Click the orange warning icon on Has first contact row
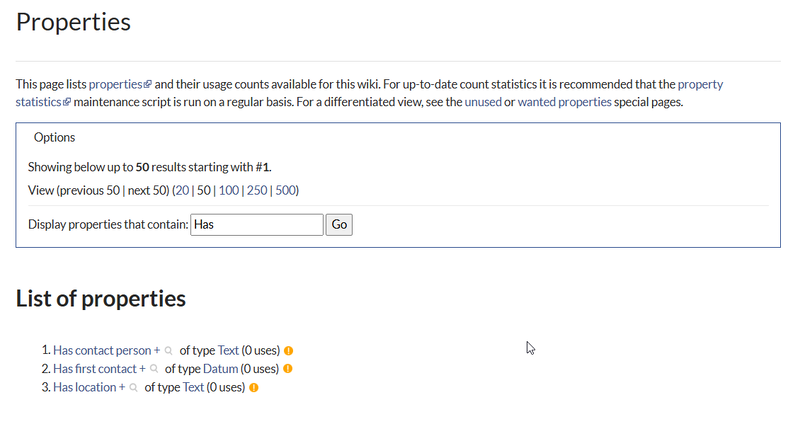The image size is (800, 441). [x=288, y=369]
